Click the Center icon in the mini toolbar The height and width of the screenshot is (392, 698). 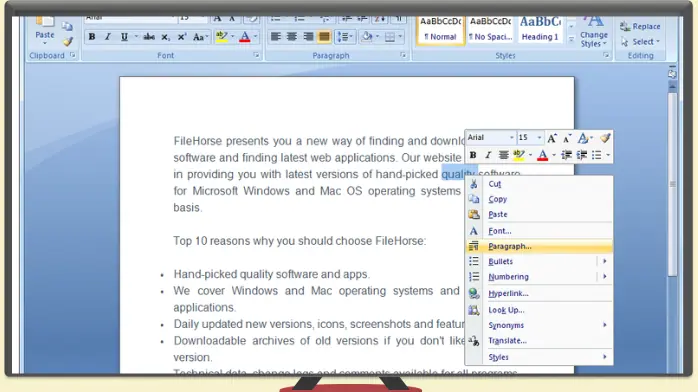coord(503,155)
